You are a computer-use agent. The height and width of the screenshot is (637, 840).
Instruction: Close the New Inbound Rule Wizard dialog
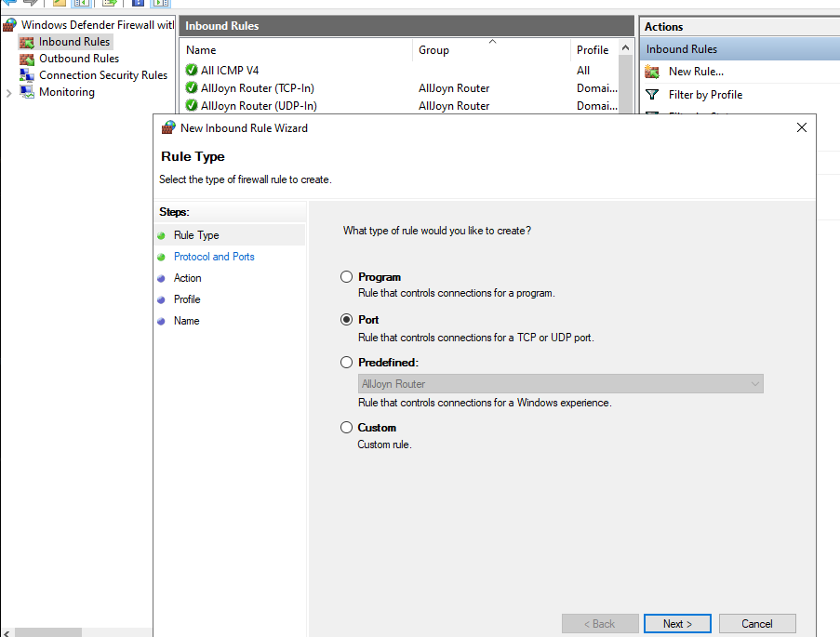pos(802,127)
